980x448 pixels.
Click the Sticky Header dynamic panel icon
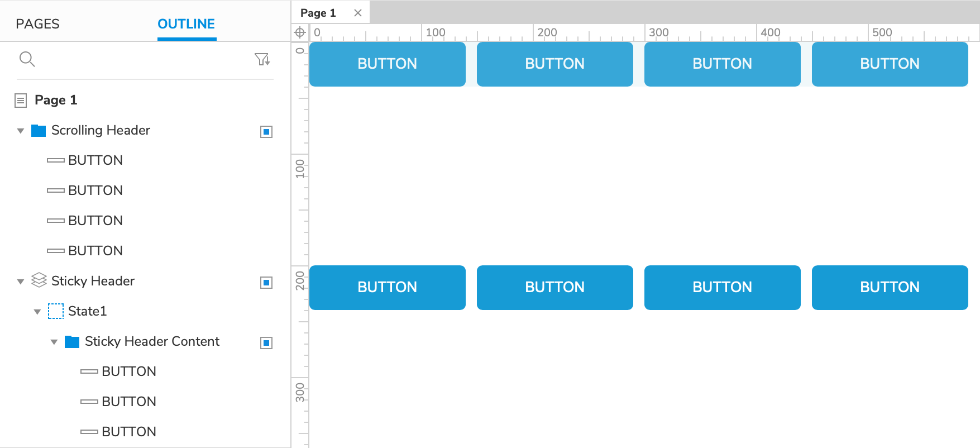tap(39, 280)
